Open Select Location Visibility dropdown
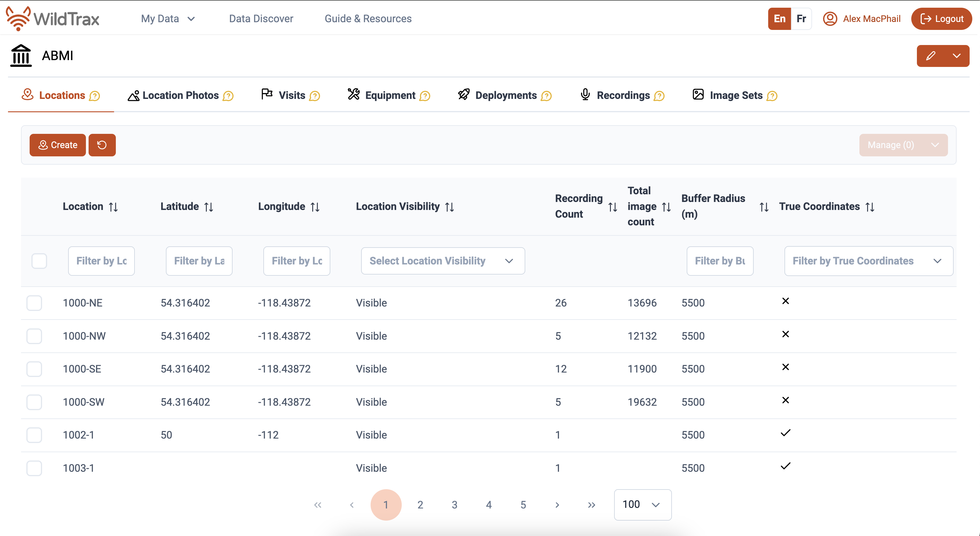Image resolution: width=980 pixels, height=536 pixels. tap(442, 261)
